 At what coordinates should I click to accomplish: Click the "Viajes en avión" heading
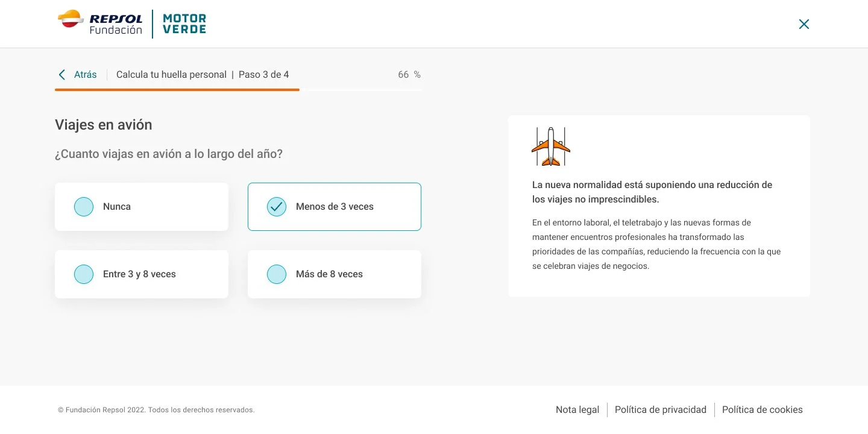tap(104, 125)
